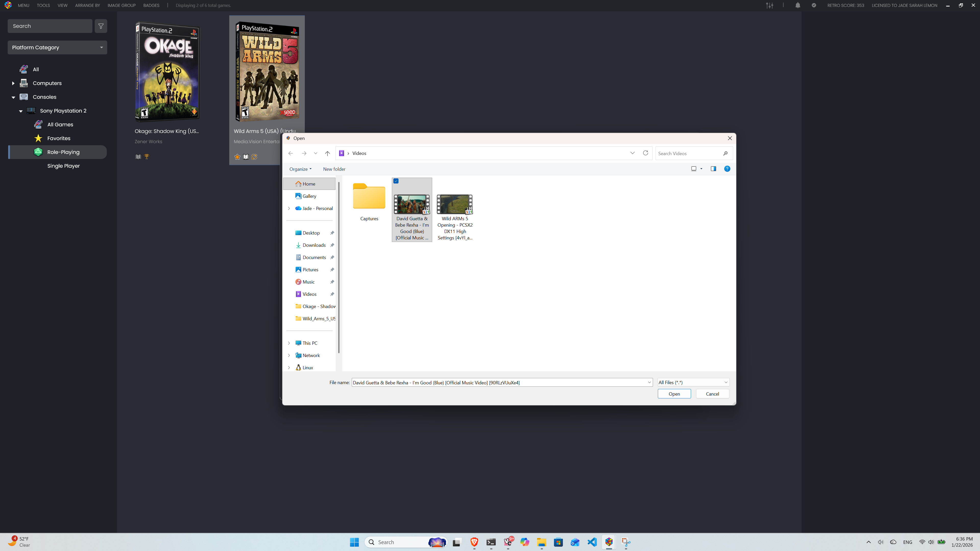Open the All Files type dropdown
The width and height of the screenshot is (980, 551).
(x=693, y=383)
